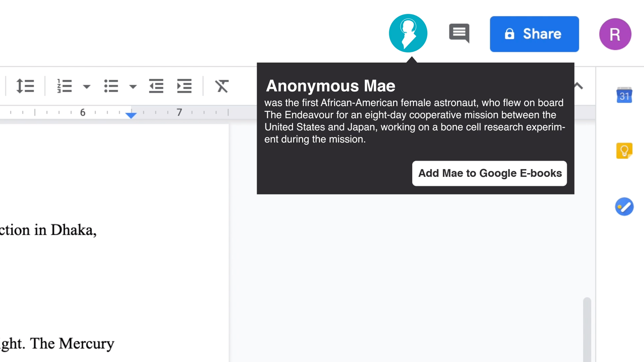Screen dimensions: 644x362
Task: Open the purple R account avatar
Action: pos(615,34)
